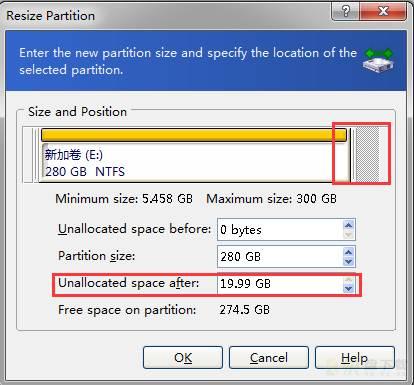Click the question mark help button in title bar
The image size is (414, 385).
click(x=346, y=12)
